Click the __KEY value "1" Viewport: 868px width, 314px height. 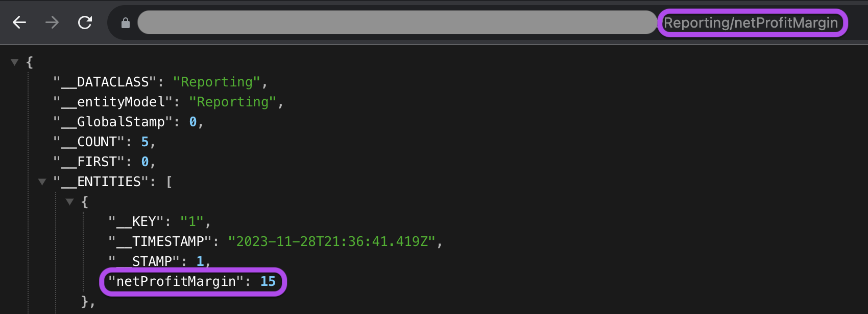[192, 221]
